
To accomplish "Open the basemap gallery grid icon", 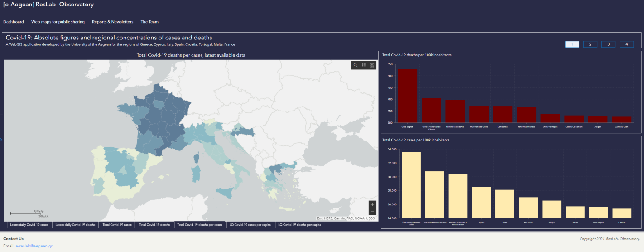I will click(x=372, y=65).
